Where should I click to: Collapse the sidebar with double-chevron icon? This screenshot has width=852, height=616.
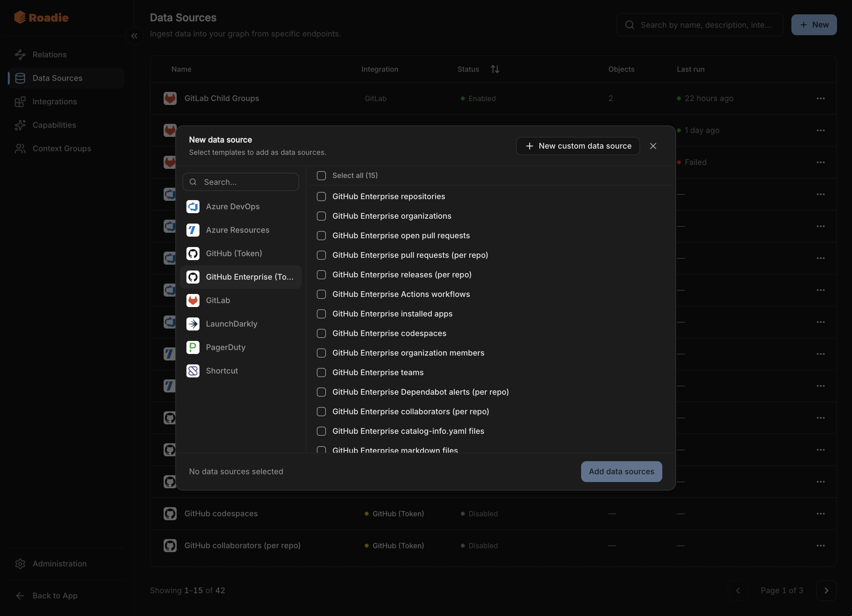[134, 36]
